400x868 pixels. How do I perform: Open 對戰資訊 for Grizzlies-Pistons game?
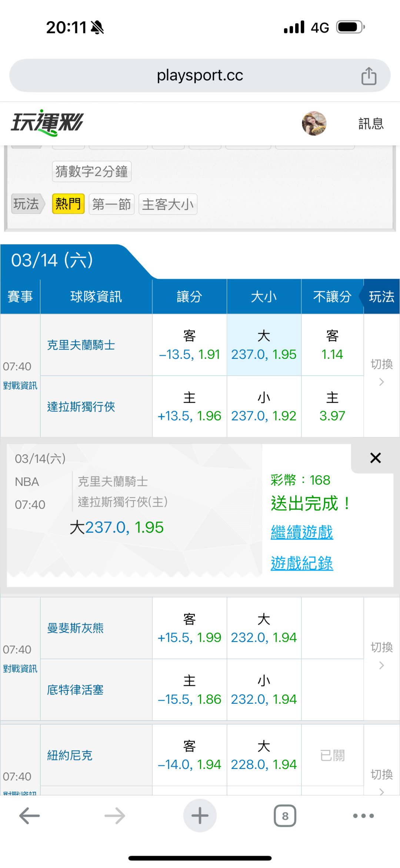coord(20,669)
